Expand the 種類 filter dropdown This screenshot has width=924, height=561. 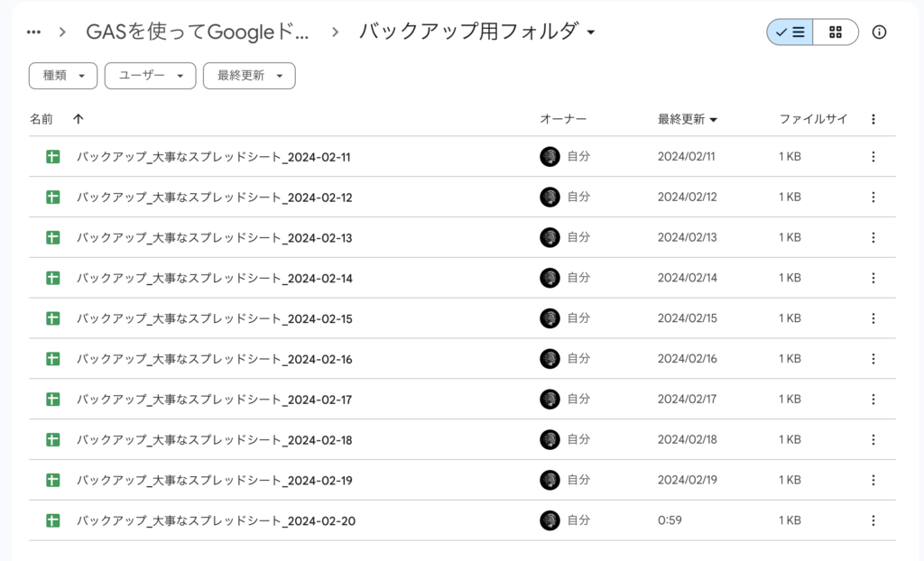pyautogui.click(x=63, y=76)
